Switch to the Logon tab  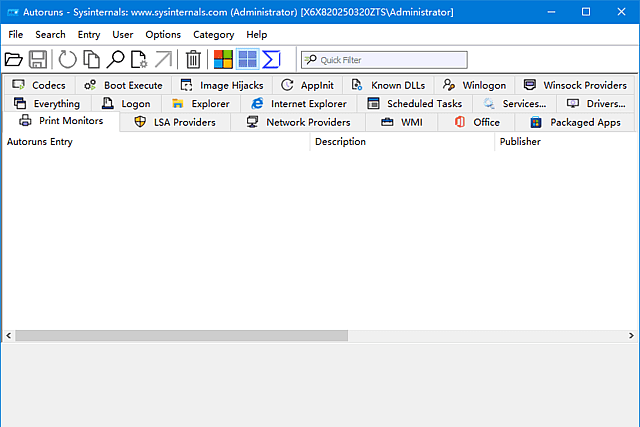point(126,104)
